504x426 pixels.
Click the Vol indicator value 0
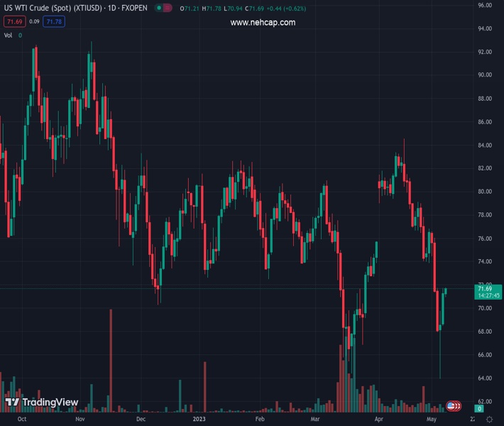[21, 35]
